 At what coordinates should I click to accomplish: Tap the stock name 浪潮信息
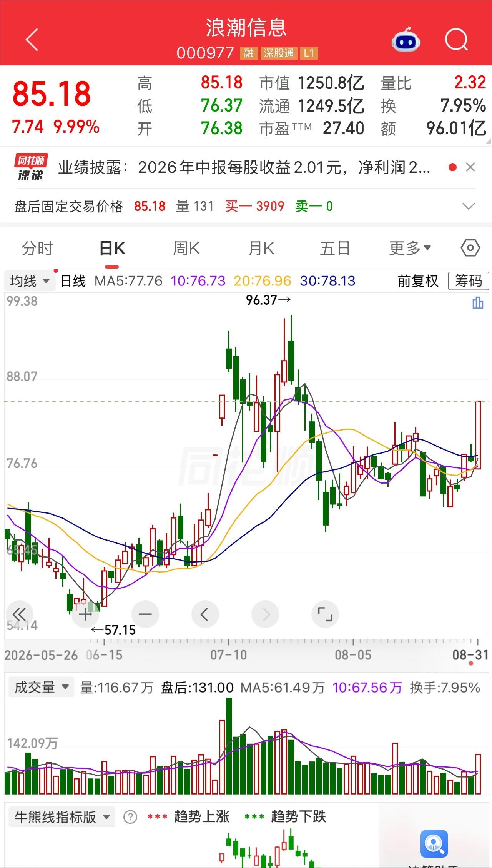click(x=246, y=28)
